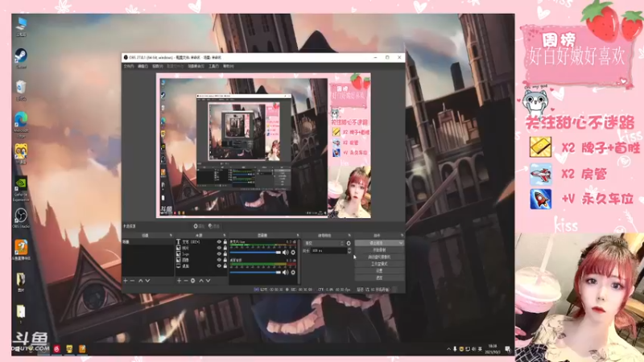This screenshot has height=362, width=644.
Task: Adjust the transition duration stepper arrows
Action: click(349, 250)
